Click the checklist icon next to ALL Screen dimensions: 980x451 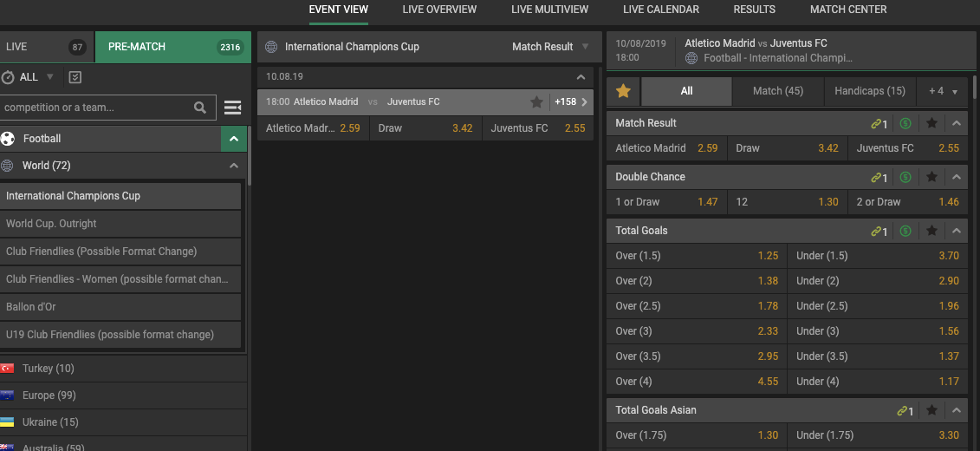click(75, 77)
